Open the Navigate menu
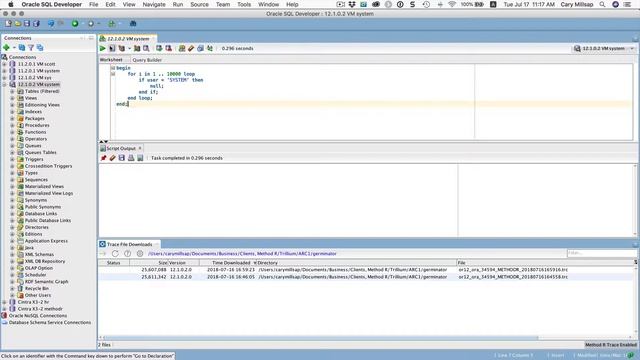The width and height of the screenshot is (640, 360). point(154,4)
